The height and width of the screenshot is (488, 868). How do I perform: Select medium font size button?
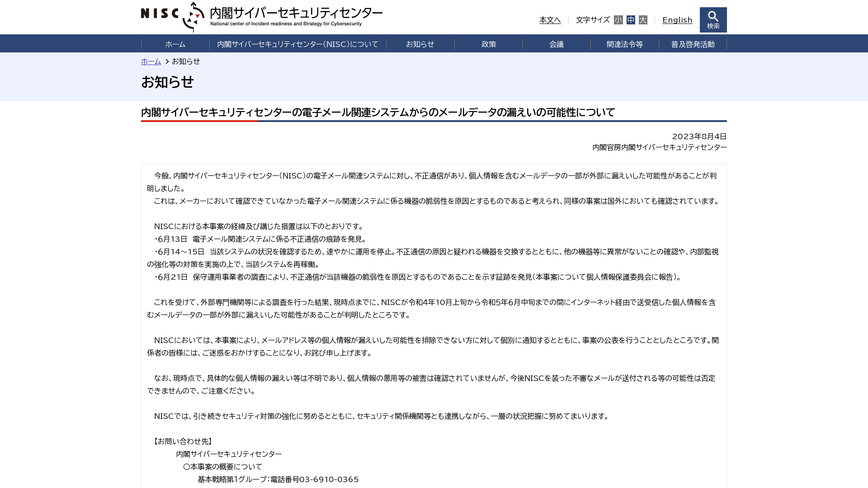click(631, 20)
